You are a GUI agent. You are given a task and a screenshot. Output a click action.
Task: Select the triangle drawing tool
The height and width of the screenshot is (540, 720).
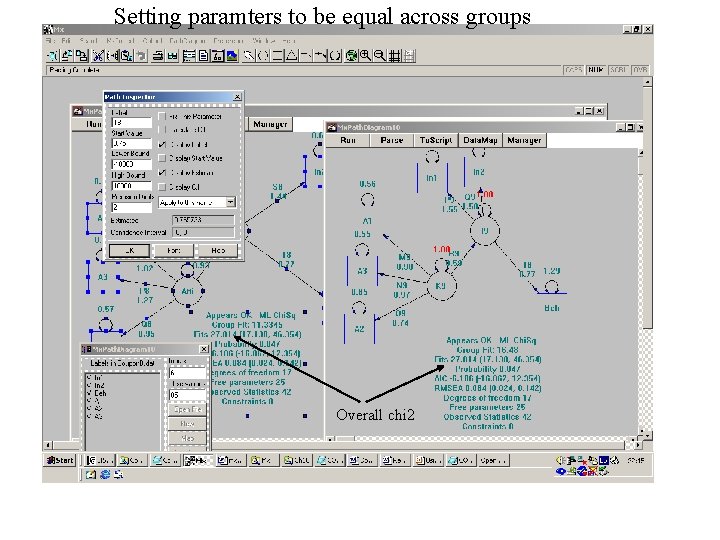(292, 56)
